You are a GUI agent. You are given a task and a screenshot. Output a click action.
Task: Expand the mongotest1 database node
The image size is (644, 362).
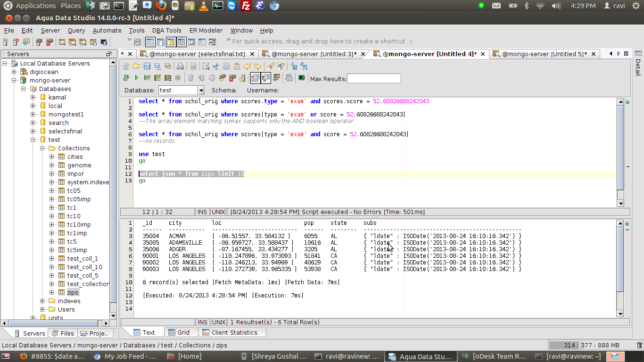click(x=33, y=114)
